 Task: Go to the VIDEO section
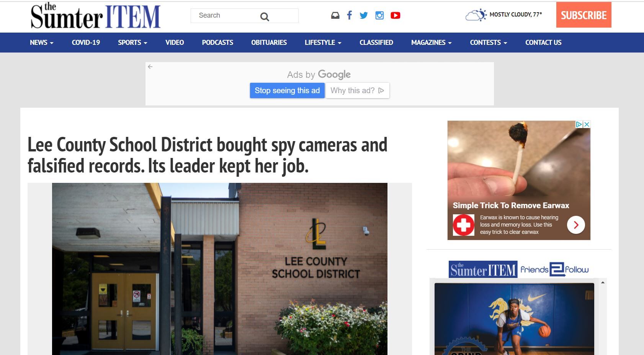coord(175,43)
